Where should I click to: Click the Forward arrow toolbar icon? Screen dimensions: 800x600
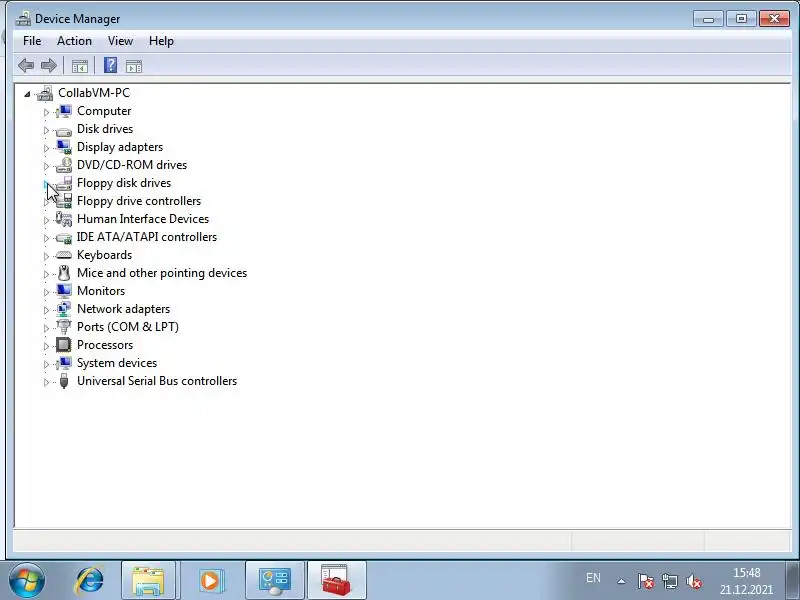(x=48, y=65)
